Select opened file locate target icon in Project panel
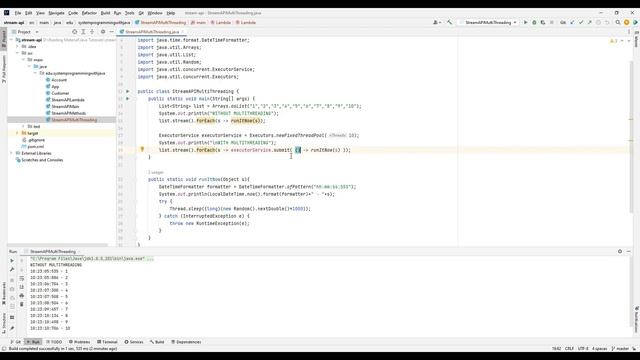The image size is (640, 360). coord(74,31)
